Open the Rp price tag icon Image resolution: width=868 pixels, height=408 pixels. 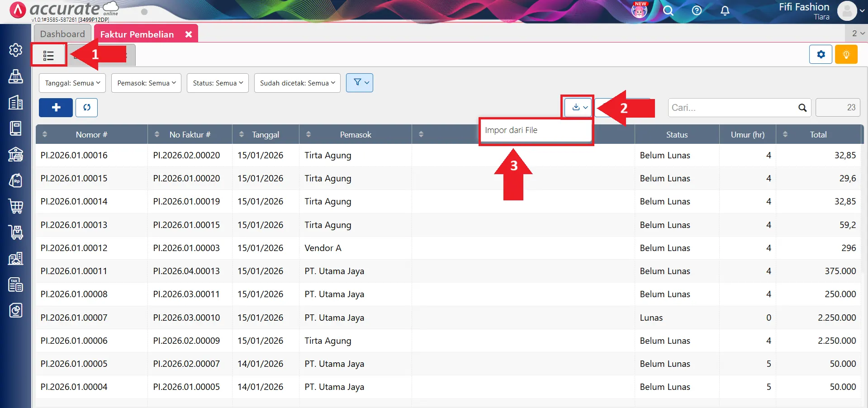click(16, 180)
